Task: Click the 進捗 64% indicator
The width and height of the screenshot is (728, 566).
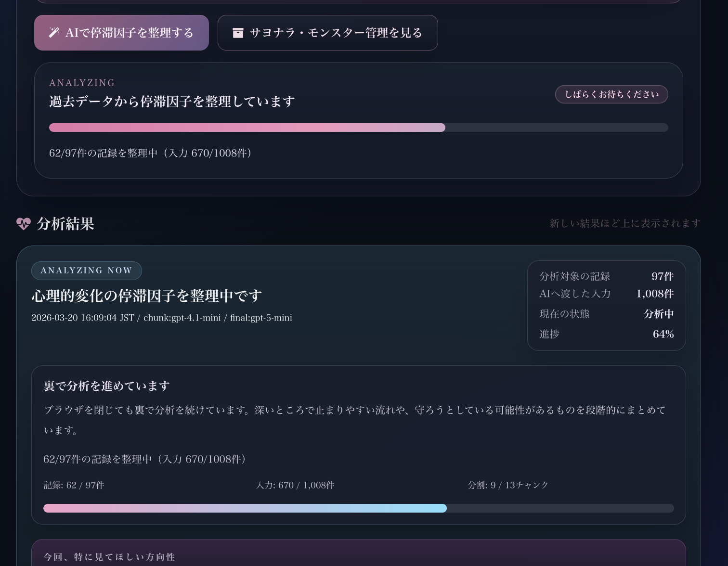Action: [606, 334]
